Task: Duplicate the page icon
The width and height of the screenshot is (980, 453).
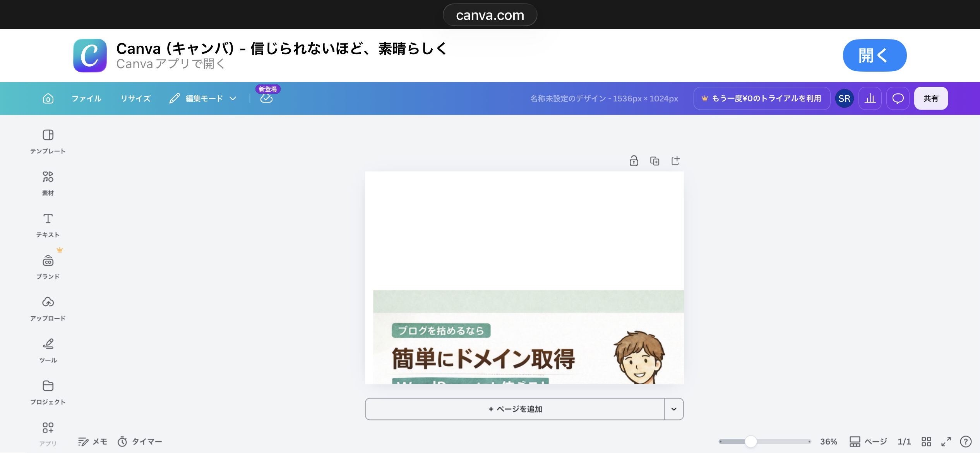Action: coord(654,161)
